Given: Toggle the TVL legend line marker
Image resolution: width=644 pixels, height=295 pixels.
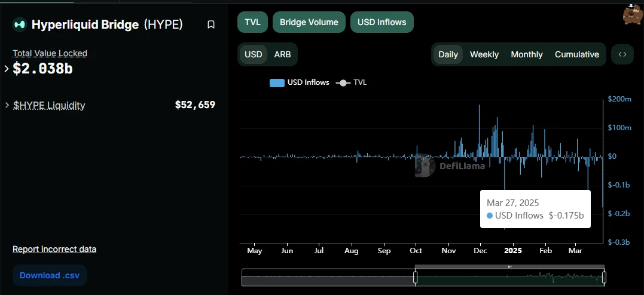Looking at the screenshot, I should pyautogui.click(x=343, y=82).
